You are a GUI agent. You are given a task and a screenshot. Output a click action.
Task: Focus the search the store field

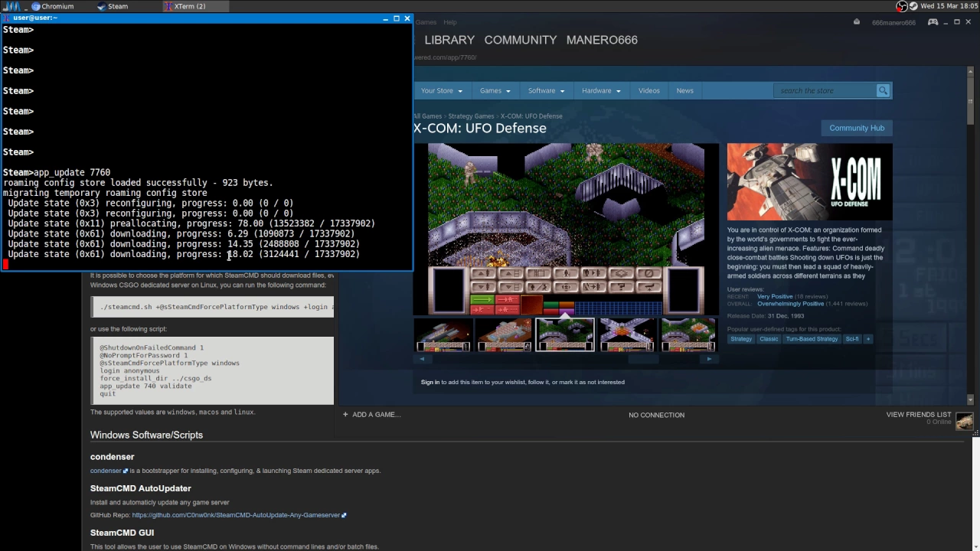825,90
